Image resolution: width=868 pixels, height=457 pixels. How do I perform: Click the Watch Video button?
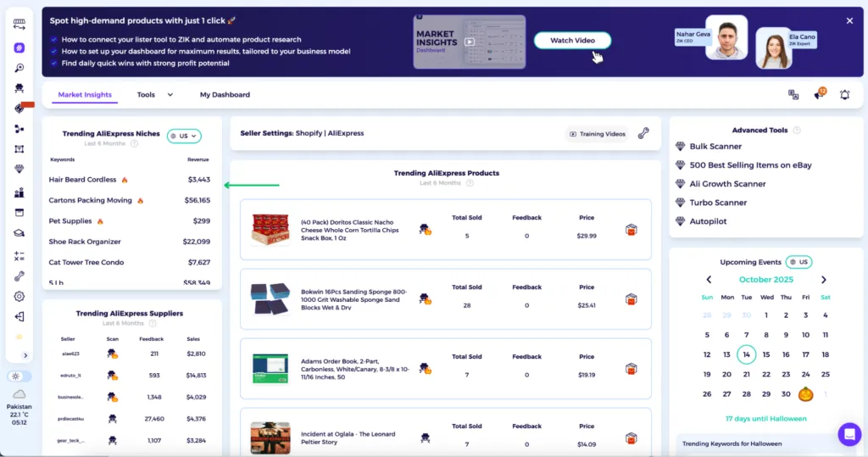(572, 41)
